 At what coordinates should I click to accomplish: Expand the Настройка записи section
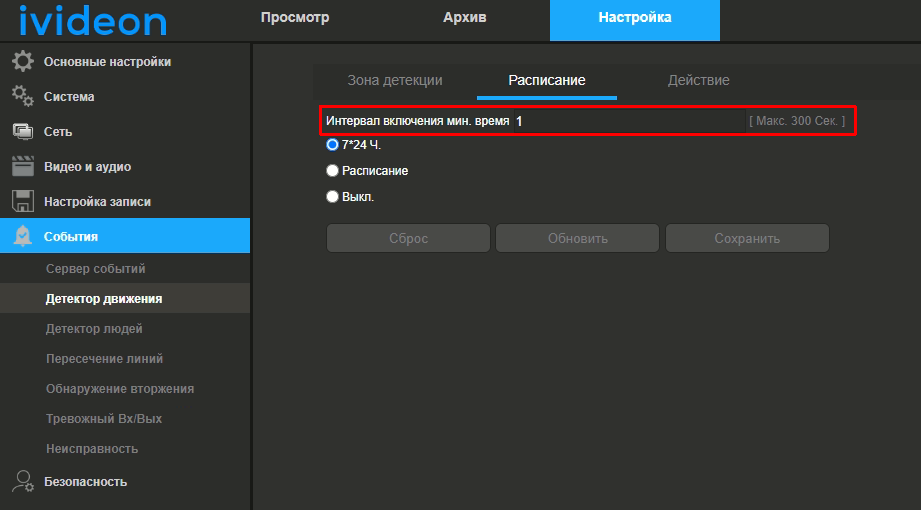[125, 202]
